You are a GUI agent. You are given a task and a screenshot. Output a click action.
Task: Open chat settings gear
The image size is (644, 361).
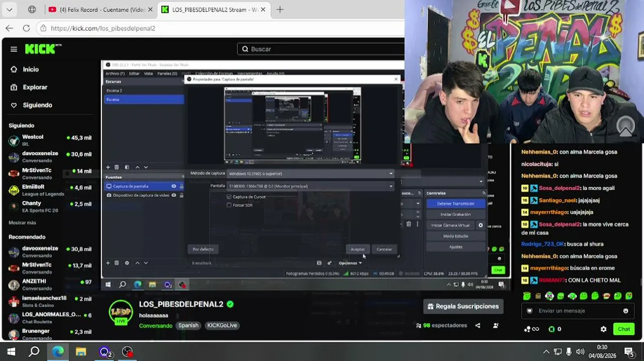pos(603,329)
